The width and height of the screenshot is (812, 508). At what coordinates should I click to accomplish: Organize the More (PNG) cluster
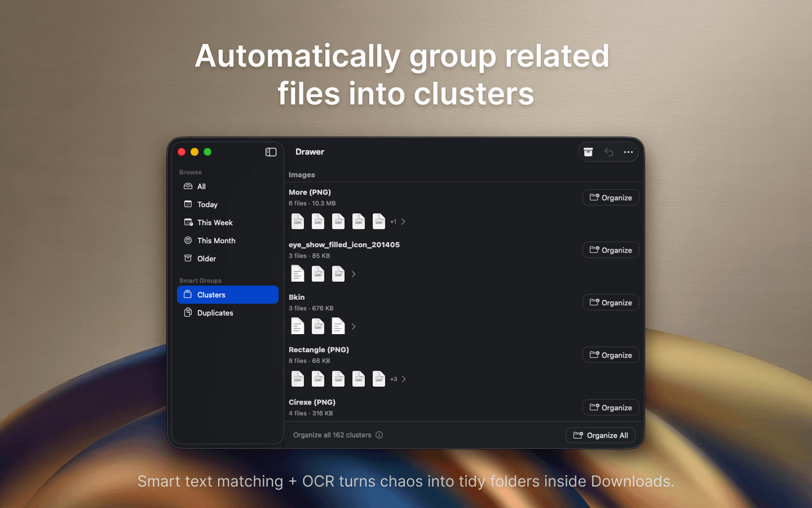611,198
